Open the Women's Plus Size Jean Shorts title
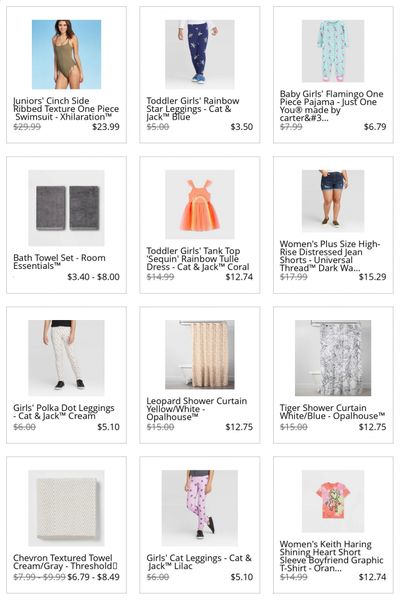 coord(330,256)
